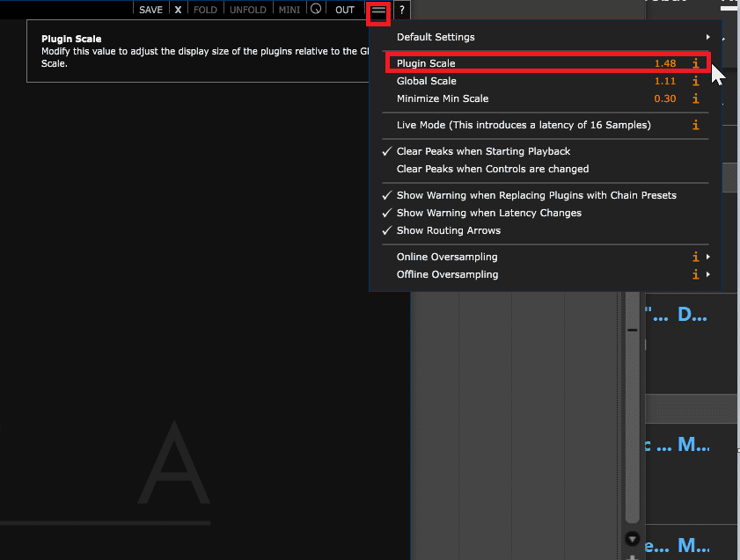The width and height of the screenshot is (740, 560).
Task: Click the down arrow on the right scrollbar
Action: tap(633, 537)
